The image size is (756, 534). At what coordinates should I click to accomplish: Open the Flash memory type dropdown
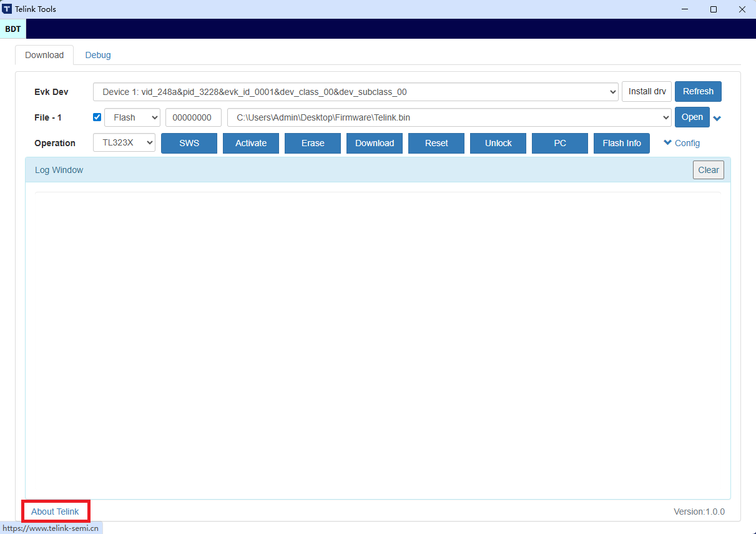point(132,117)
